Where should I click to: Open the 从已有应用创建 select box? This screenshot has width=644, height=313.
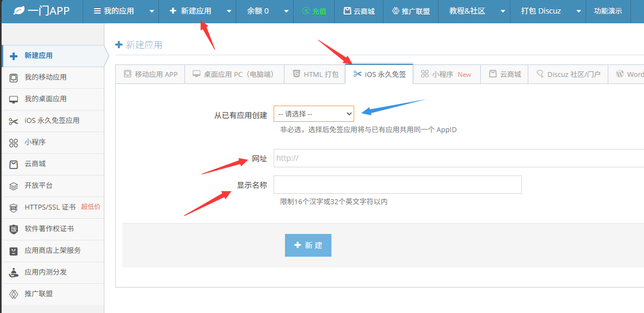pyautogui.click(x=314, y=113)
